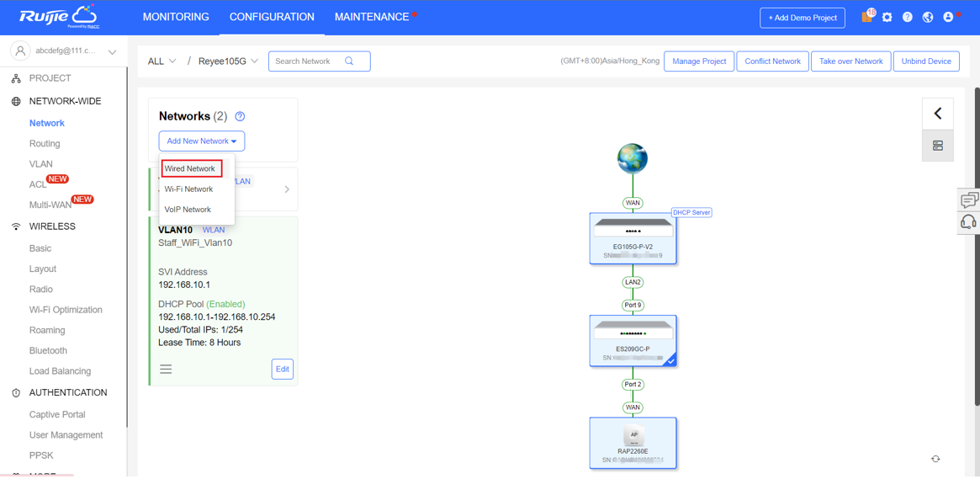Click the search magnifier icon in Search Network
The image size is (980, 479).
(x=349, y=61)
